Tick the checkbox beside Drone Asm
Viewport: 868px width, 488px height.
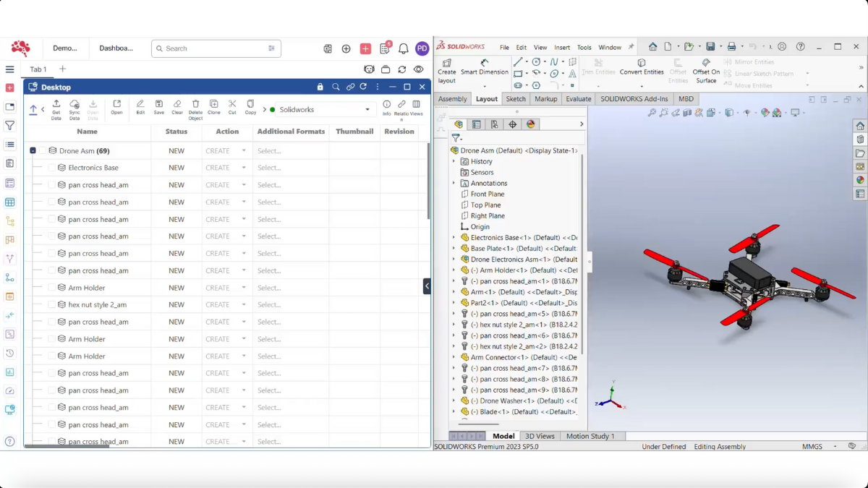pyautogui.click(x=43, y=151)
